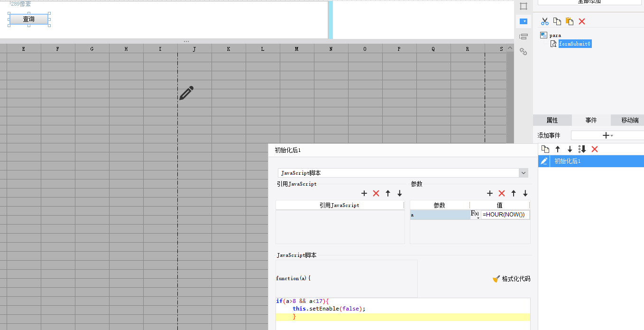This screenshot has height=330, width=644.
Task: Click the 值 column header
Action: pyautogui.click(x=500, y=205)
